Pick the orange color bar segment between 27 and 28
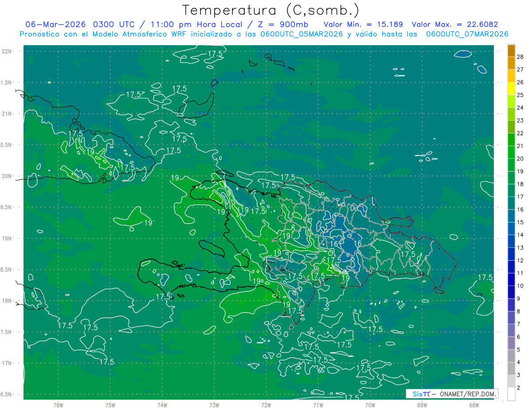Viewport: 532px width, 411px height. [511, 63]
